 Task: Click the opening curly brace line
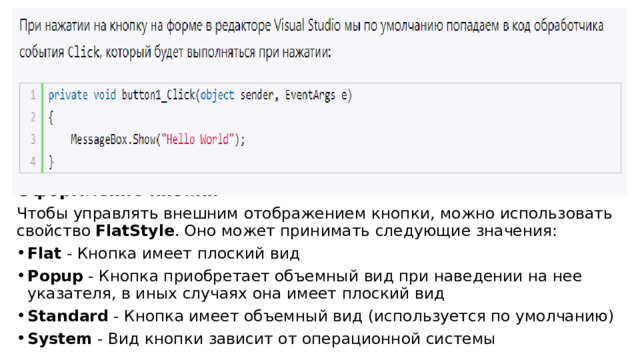(51, 118)
